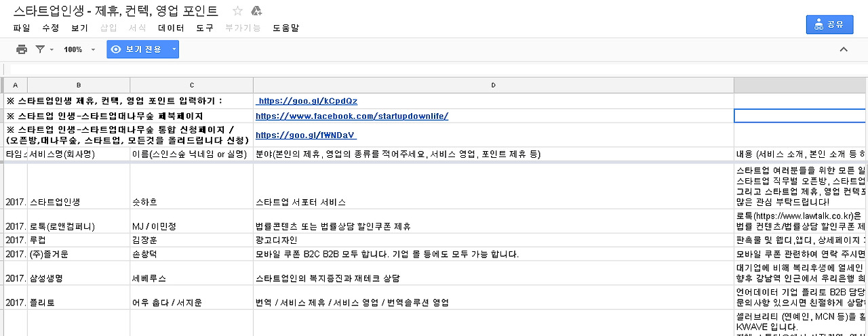Open the goo.gl/kCpdQz link

tap(307, 101)
